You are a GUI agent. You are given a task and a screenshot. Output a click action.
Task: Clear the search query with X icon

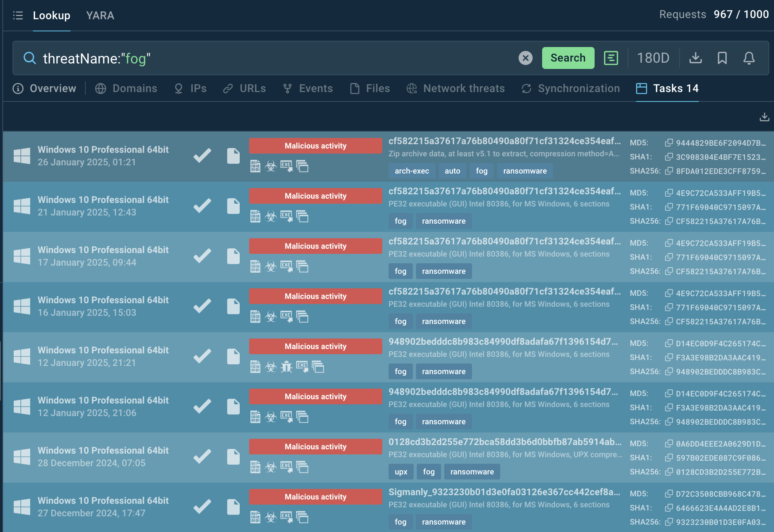coord(525,58)
